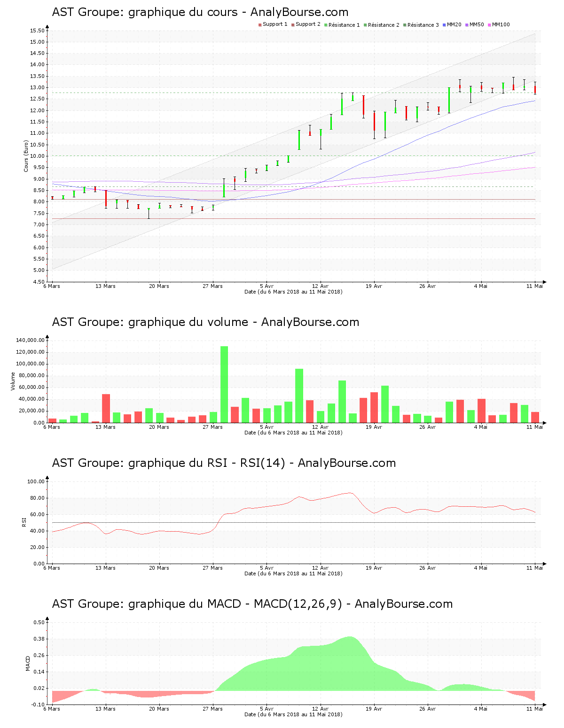Click the 4.50 value on price axis
Screen dimensions: 564x728
tap(39, 282)
